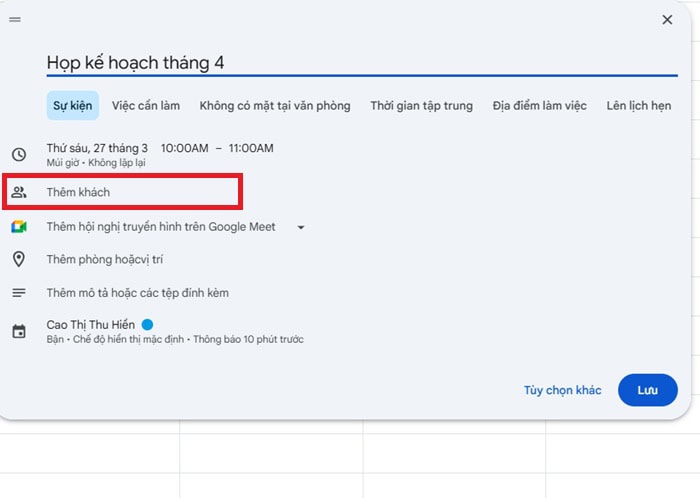The image size is (700, 498).
Task: Click the location pin icon
Action: [x=18, y=260]
